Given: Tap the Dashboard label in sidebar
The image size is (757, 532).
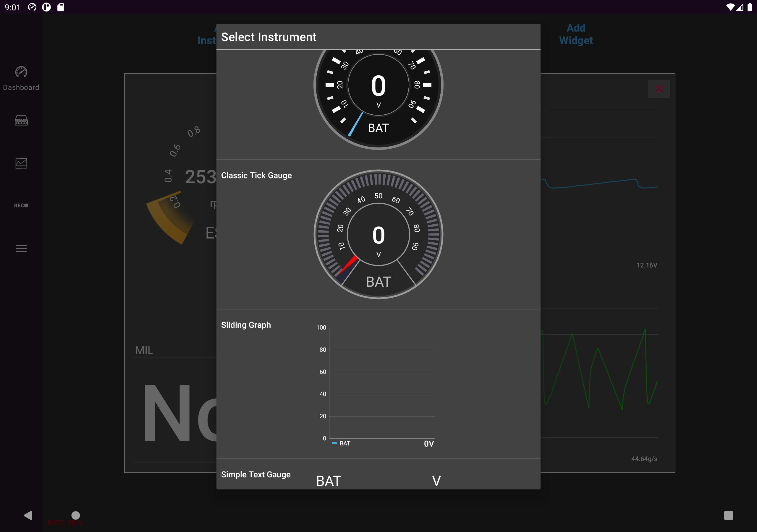Looking at the screenshot, I should [21, 87].
